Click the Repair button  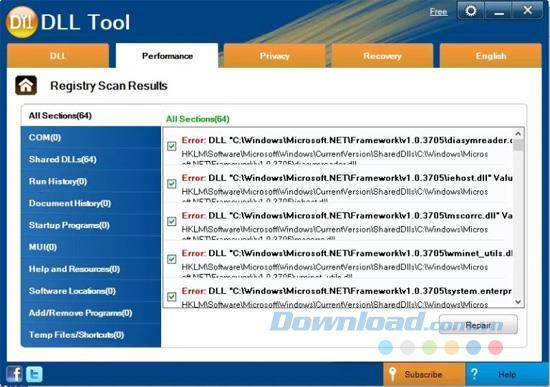pos(478,325)
